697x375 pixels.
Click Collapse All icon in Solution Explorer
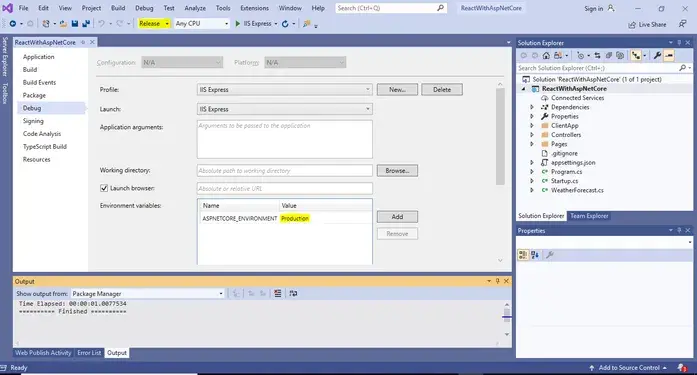point(609,56)
